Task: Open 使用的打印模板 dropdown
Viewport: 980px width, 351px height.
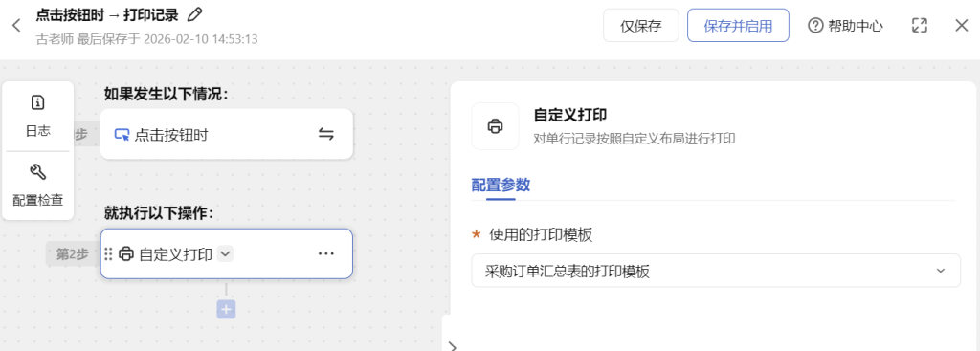Action: tap(716, 271)
